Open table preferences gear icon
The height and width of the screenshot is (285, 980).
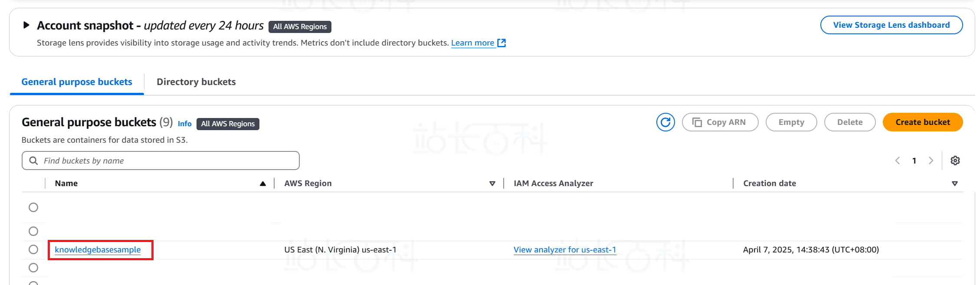955,161
